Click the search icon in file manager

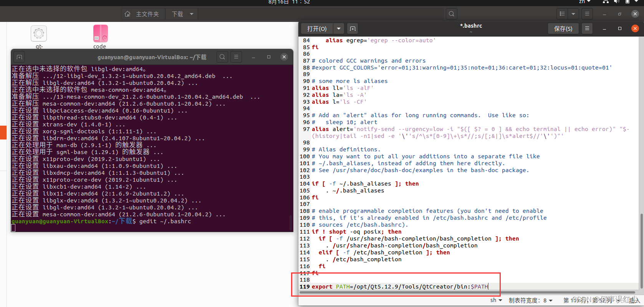(452, 14)
